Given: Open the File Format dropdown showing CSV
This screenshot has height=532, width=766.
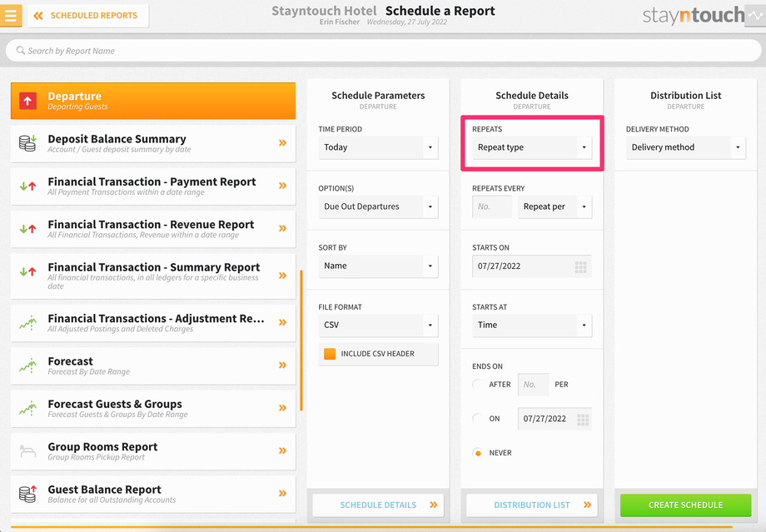Looking at the screenshot, I should pos(378,325).
